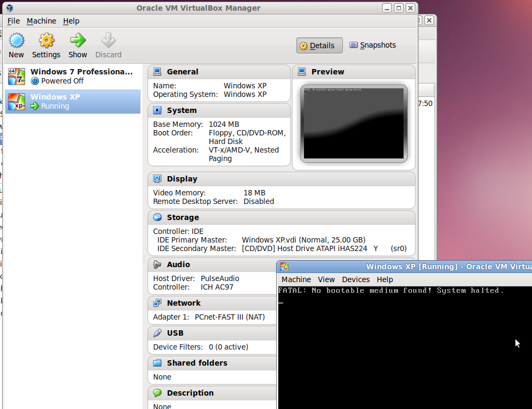Click the Audio section speaker icon
The height and width of the screenshot is (409, 532).
pos(157,264)
